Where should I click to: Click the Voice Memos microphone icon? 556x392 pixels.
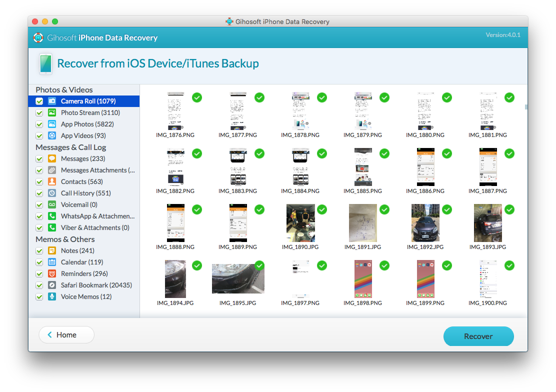click(52, 296)
